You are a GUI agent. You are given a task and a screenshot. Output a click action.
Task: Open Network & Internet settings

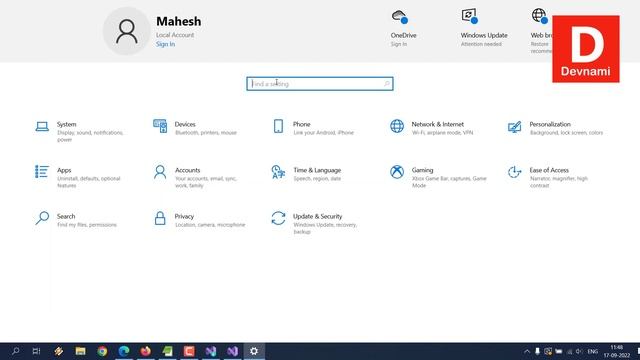coord(432,128)
